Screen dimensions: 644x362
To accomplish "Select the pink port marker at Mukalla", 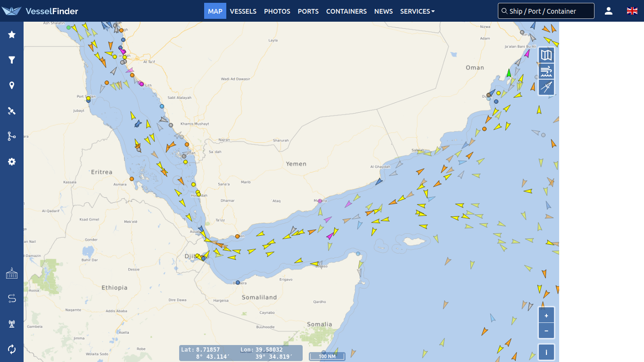I will (320, 201).
